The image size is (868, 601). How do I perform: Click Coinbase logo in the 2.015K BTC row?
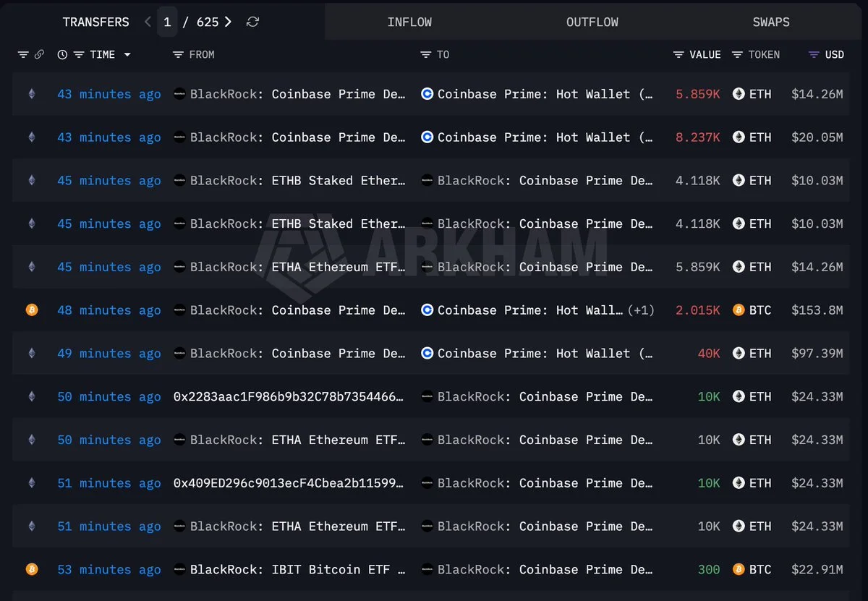point(427,310)
